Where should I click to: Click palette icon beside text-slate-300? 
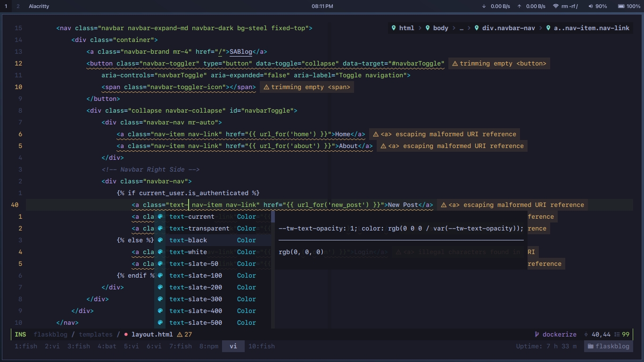(160, 299)
